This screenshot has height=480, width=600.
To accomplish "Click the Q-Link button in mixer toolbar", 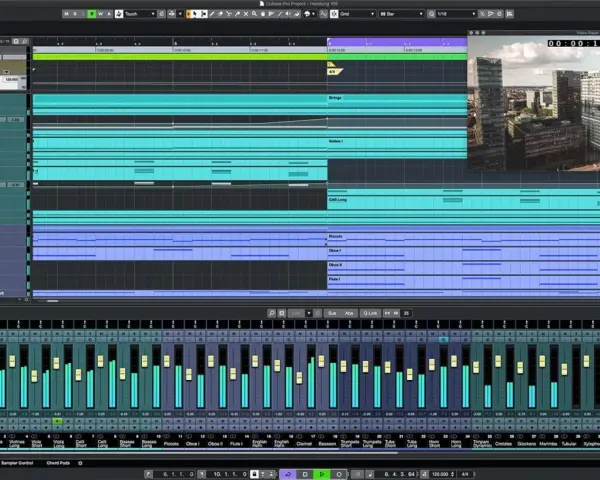I will pos(370,313).
